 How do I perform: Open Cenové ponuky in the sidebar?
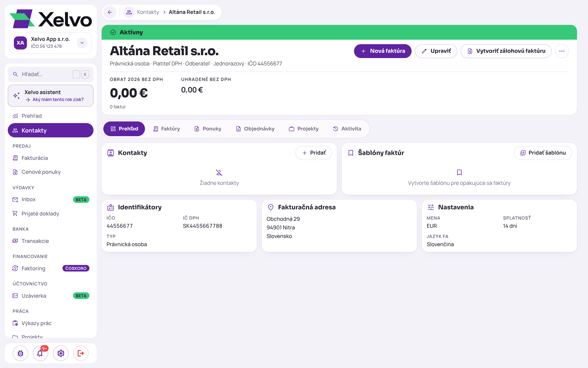click(51, 172)
